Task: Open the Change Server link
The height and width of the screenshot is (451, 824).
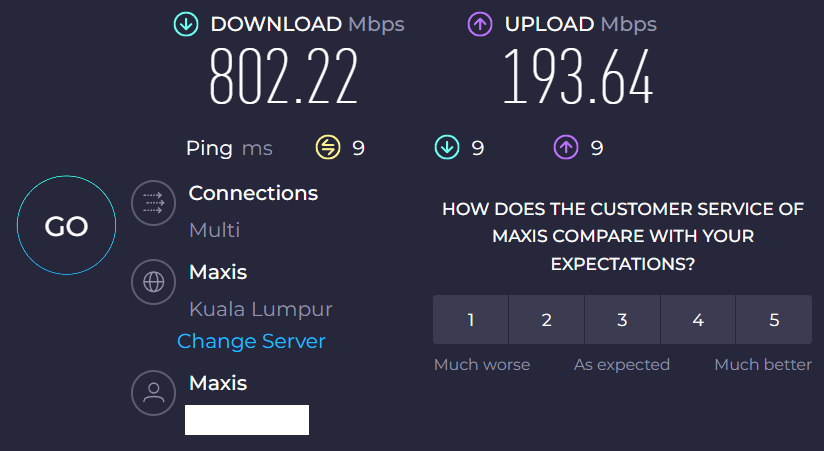Action: [251, 341]
